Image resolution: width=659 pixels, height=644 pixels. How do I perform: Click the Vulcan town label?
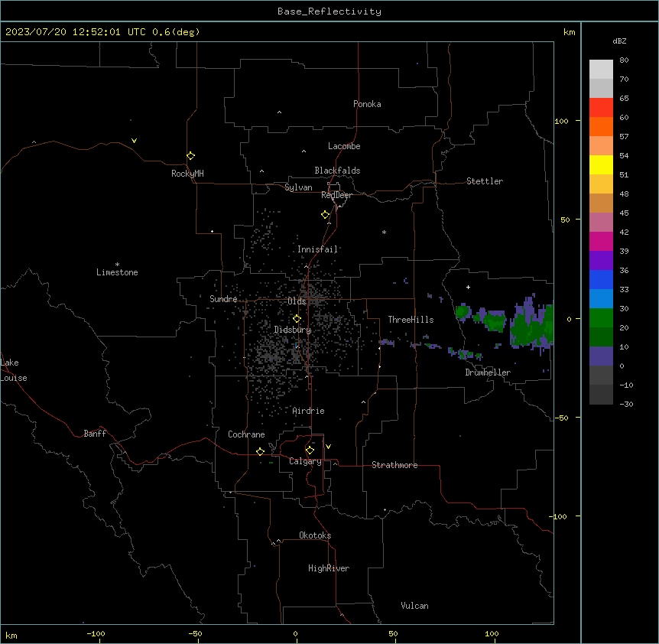click(415, 606)
